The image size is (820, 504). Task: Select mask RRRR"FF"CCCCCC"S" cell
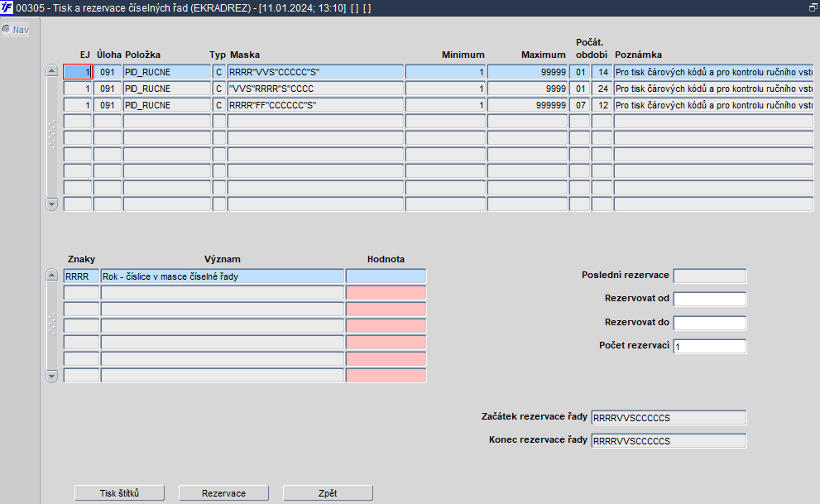click(315, 105)
